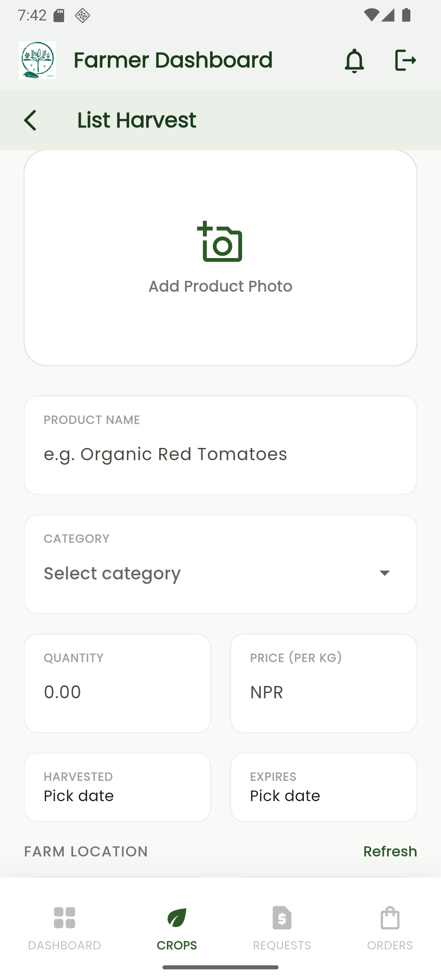Tap the Orders bag icon
441x980 pixels.
coord(390,918)
